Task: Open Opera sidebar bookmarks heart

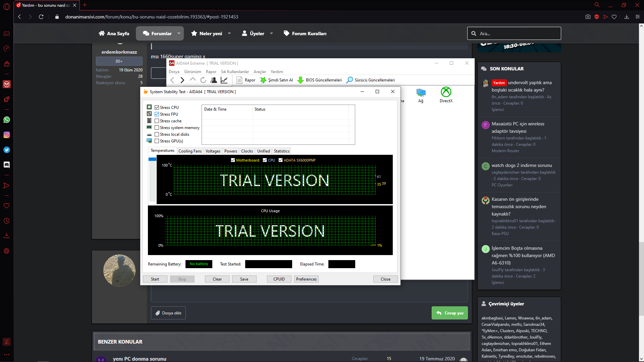Action: click(x=7, y=206)
